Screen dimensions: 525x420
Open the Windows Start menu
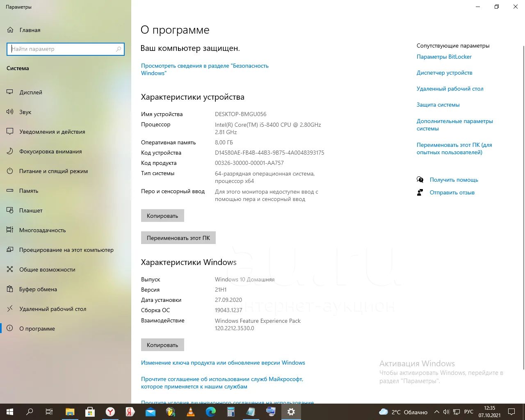coord(10,412)
